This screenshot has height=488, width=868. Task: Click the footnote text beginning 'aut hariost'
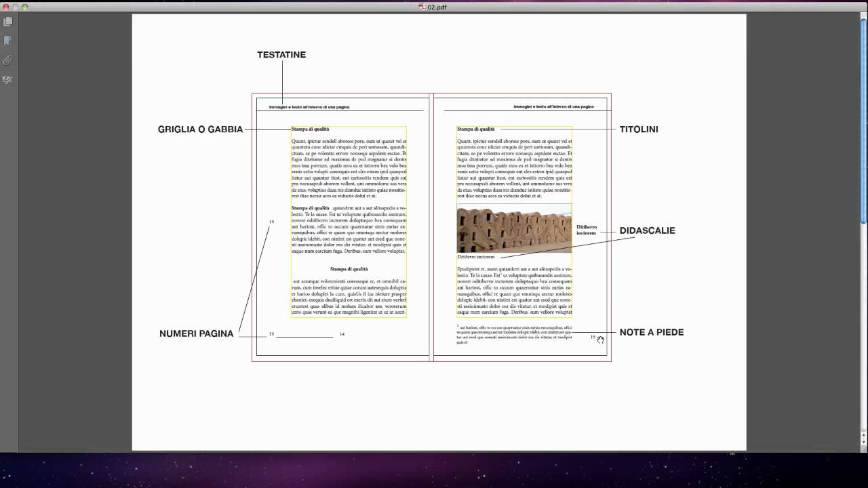(515, 335)
